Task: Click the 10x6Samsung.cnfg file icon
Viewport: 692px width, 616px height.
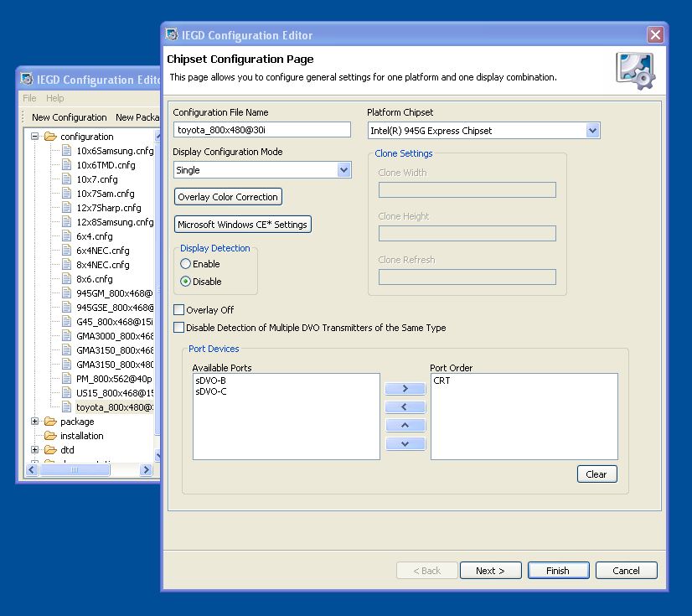Action: point(67,151)
